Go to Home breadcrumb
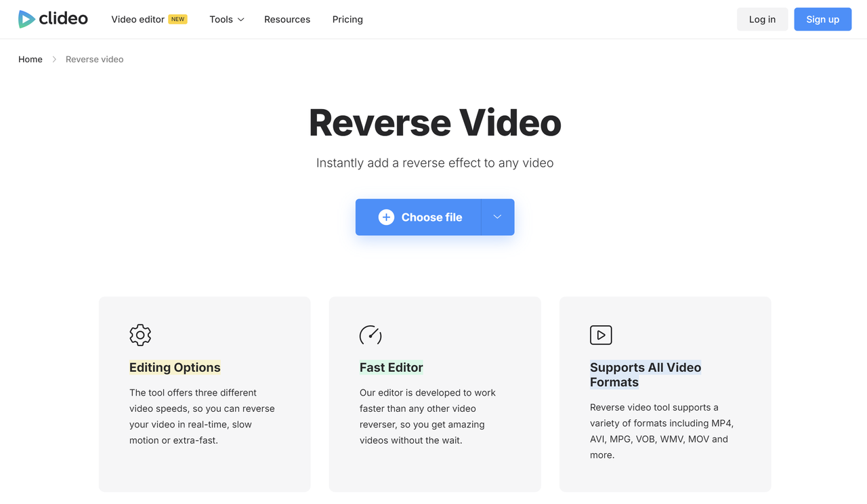Viewport: 867px width, 504px height. click(30, 59)
